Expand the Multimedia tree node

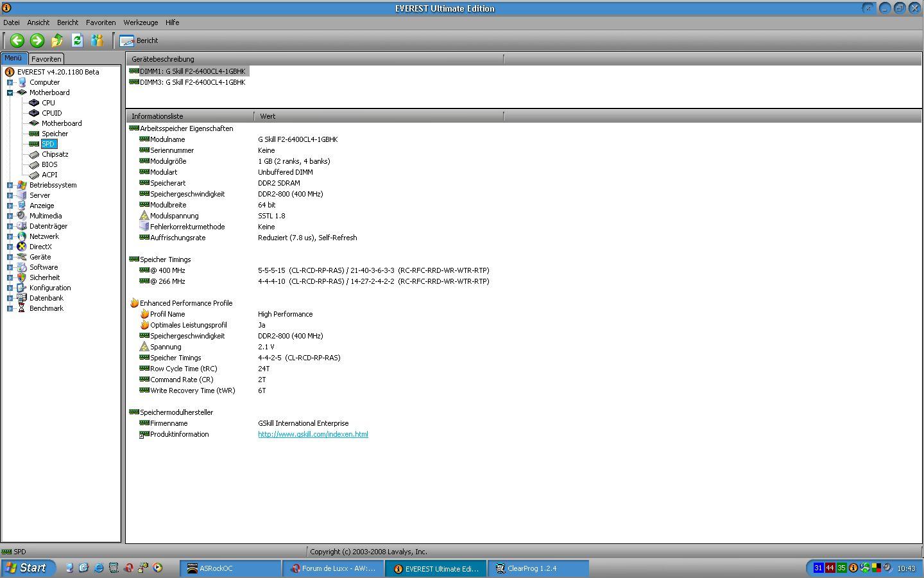click(10, 216)
